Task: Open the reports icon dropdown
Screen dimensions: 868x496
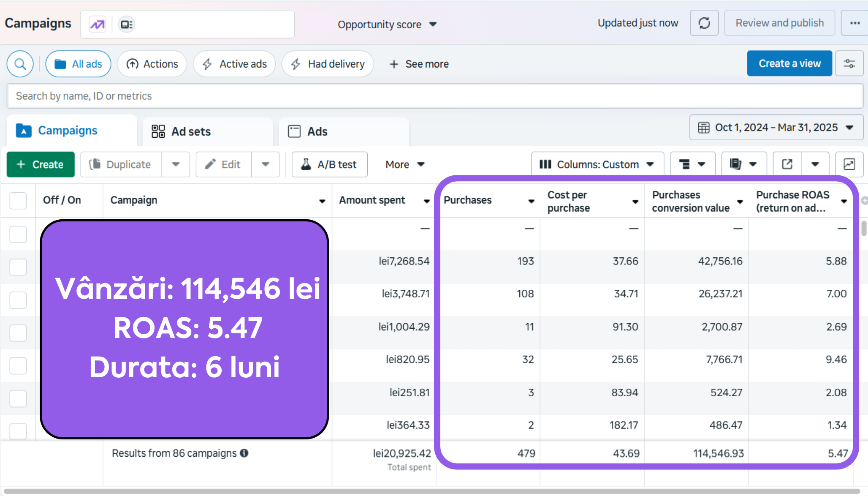Action: point(744,164)
